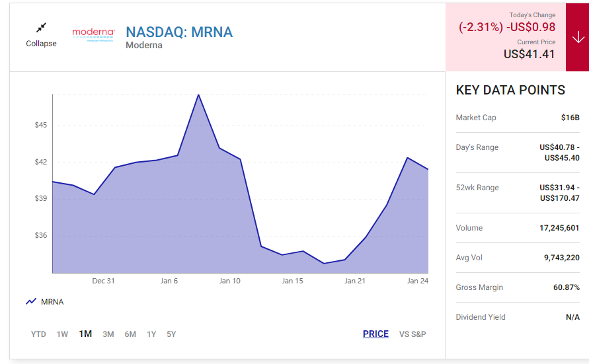Click the Dec 31 axis label

(x=103, y=281)
